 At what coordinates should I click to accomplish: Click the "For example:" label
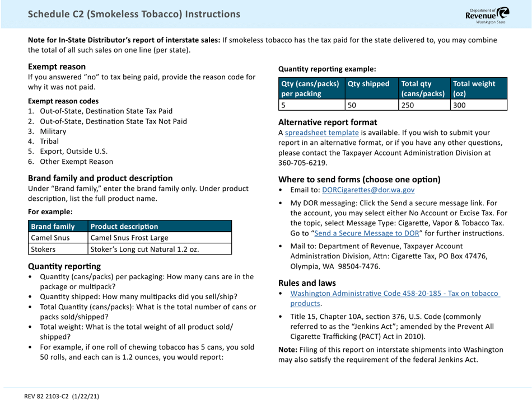pyautogui.click(x=50, y=212)
